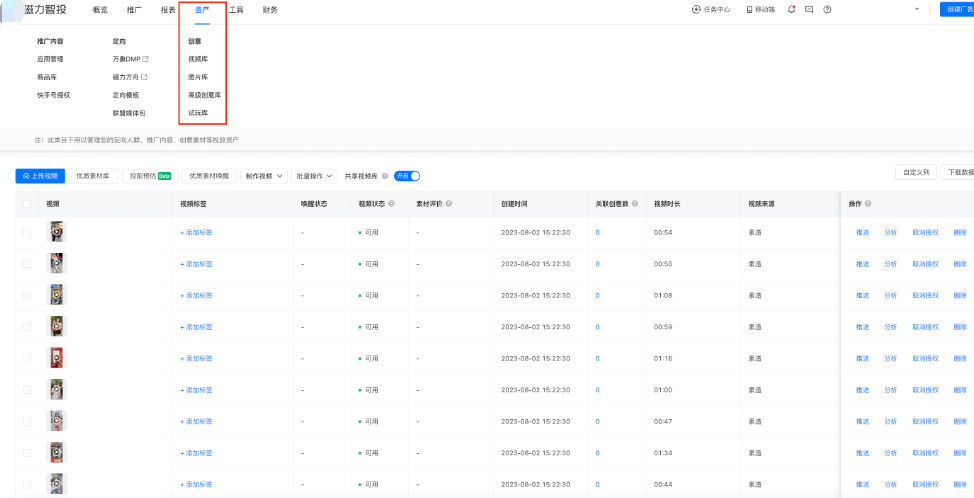Viewport: 974px width, 498px height.
Task: Open 视频库 in the 资产 menu
Action: point(197,59)
